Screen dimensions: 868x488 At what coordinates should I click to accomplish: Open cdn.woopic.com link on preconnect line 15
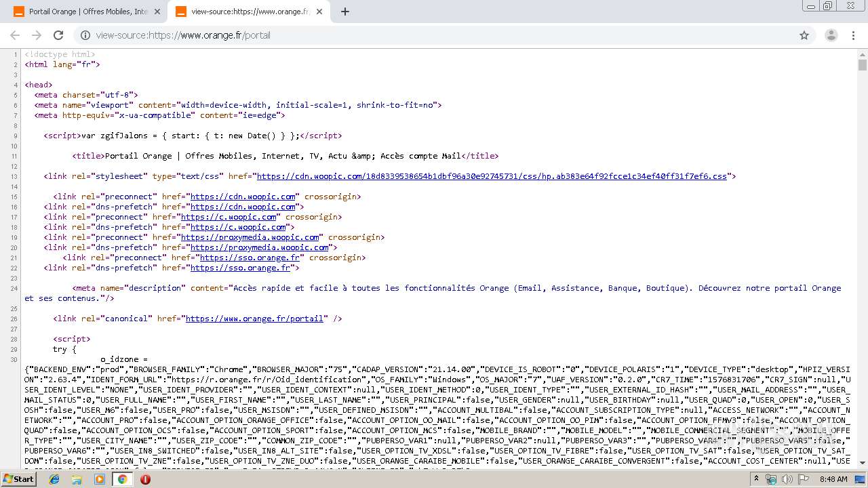coord(243,197)
